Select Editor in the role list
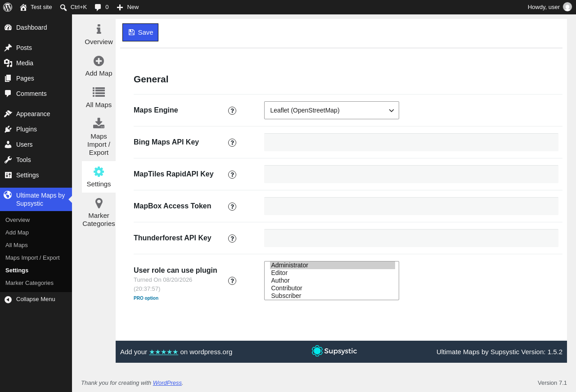The width and height of the screenshot is (576, 392). (x=333, y=273)
